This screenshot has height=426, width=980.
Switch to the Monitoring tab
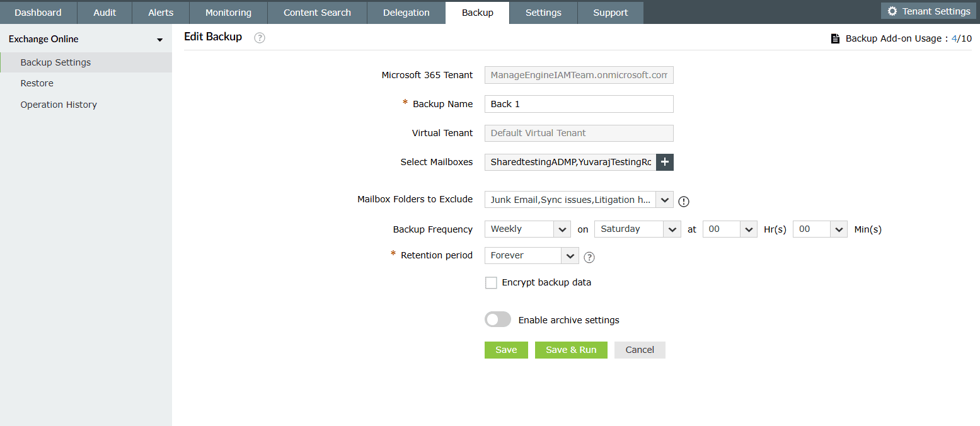[228, 13]
